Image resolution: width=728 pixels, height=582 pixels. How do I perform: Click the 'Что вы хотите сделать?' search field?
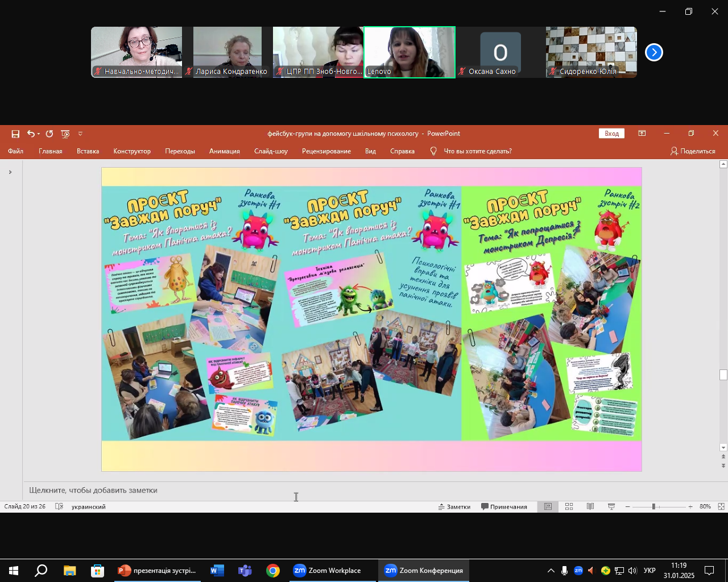(x=478, y=151)
